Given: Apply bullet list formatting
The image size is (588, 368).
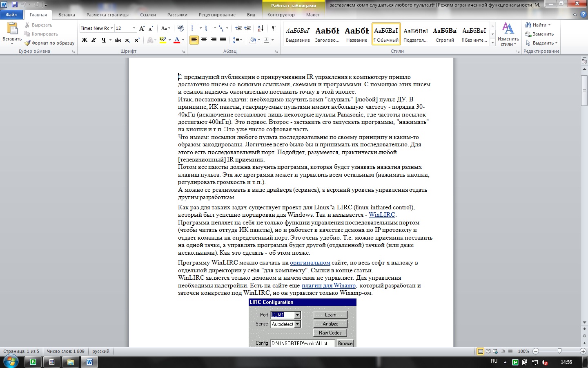Looking at the screenshot, I should pos(194,28).
